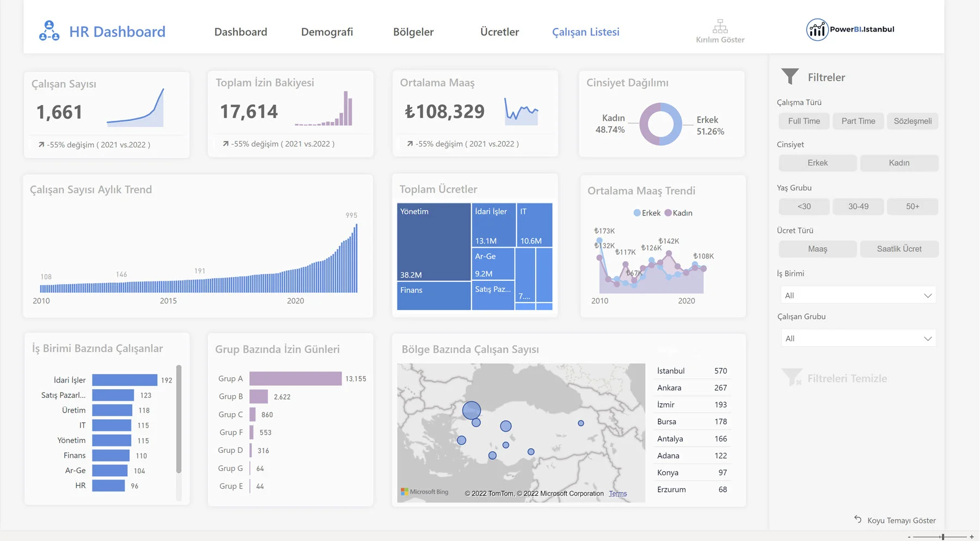Click the HR bar with 96

click(x=108, y=485)
